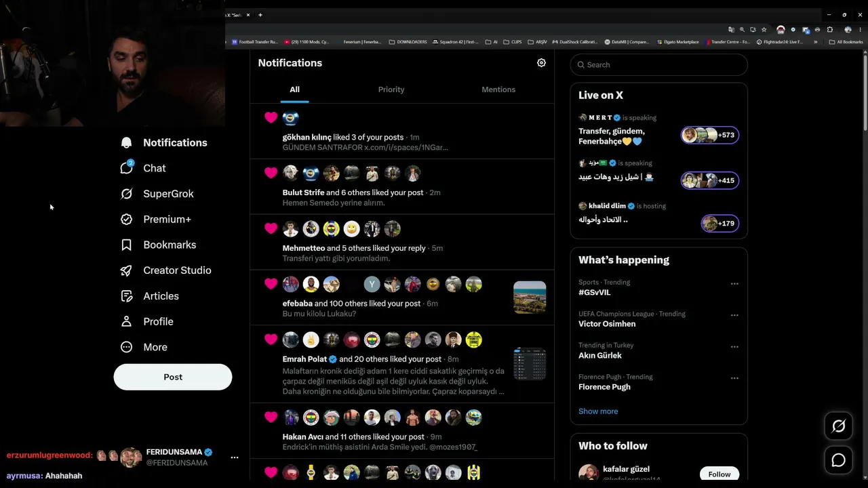Click Show more under What's happening
The width and height of the screenshot is (868, 488).
click(598, 411)
